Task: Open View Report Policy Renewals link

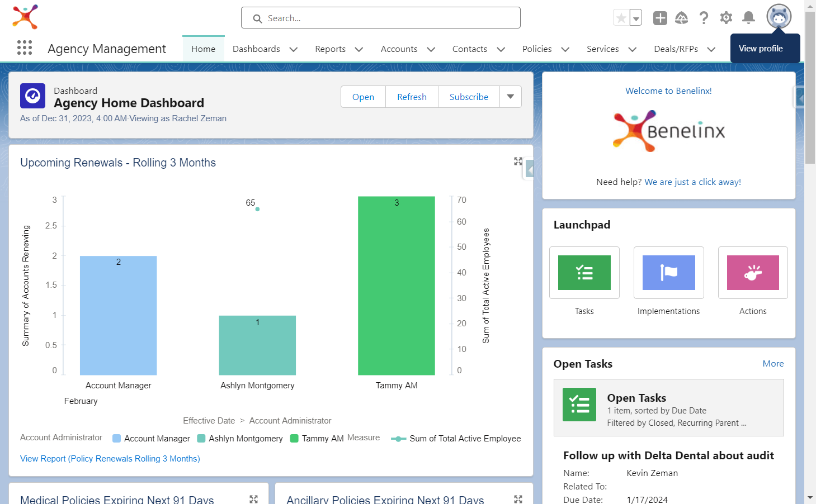Action: click(110, 459)
